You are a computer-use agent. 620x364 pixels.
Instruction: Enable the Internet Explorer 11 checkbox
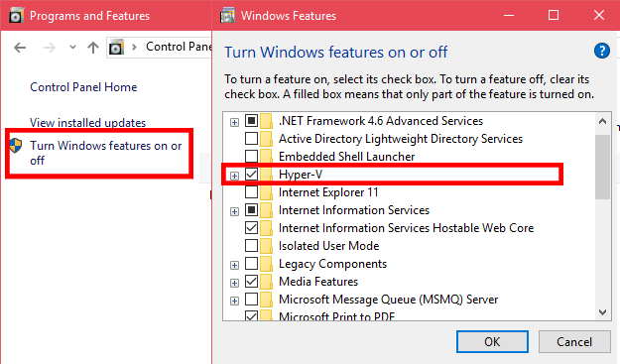click(252, 192)
